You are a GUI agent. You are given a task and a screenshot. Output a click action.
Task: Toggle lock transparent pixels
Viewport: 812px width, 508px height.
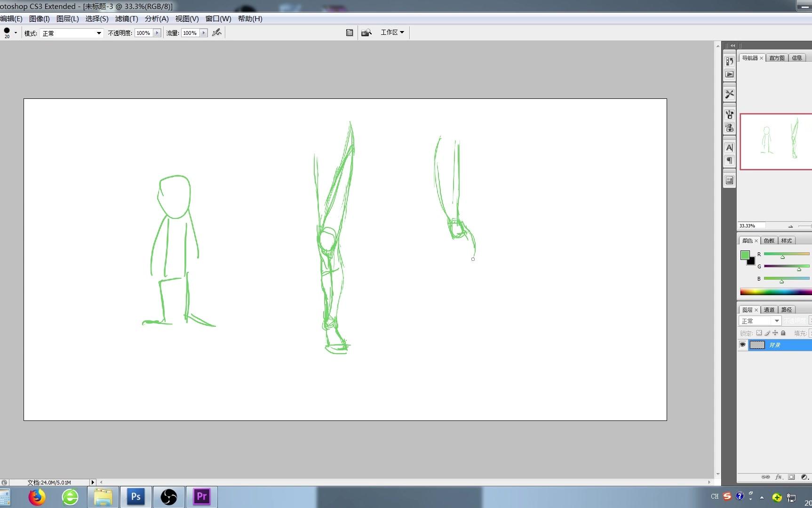click(x=759, y=333)
